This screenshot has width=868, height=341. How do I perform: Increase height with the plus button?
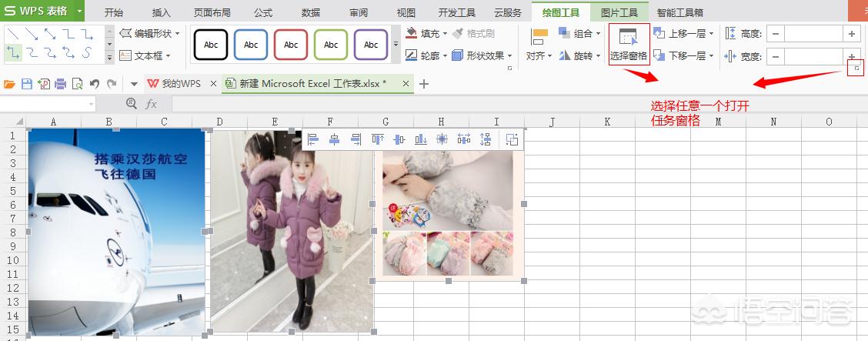(851, 35)
